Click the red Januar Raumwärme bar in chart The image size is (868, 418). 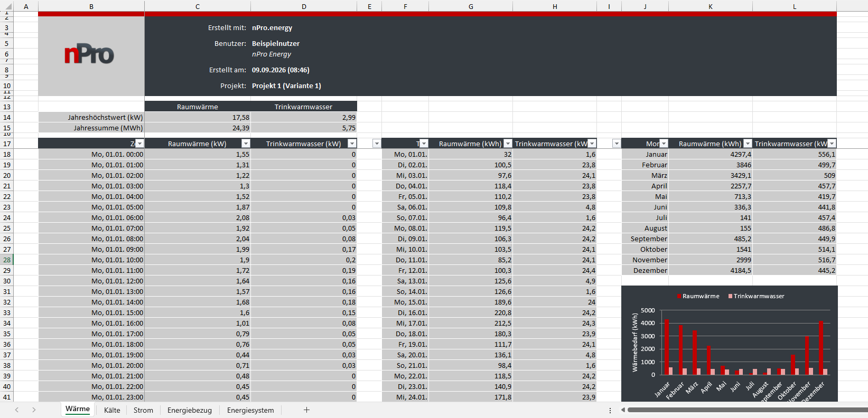pyautogui.click(x=666, y=347)
